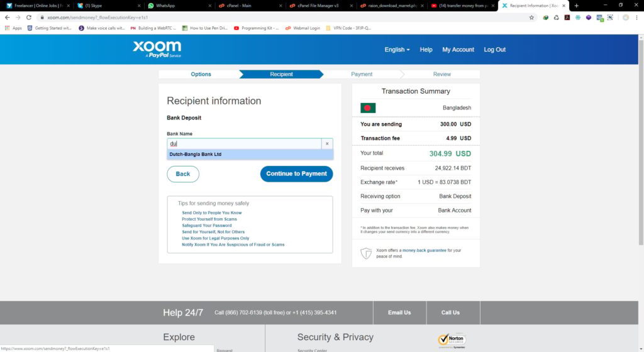This screenshot has height=352, width=644.
Task: Click the Bangladesh flag icon
Action: (368, 108)
